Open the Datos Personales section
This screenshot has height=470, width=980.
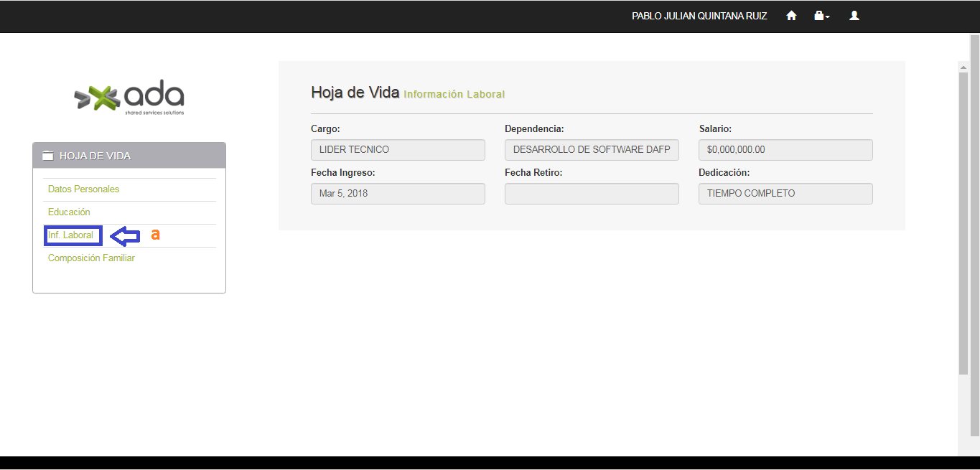(x=83, y=189)
